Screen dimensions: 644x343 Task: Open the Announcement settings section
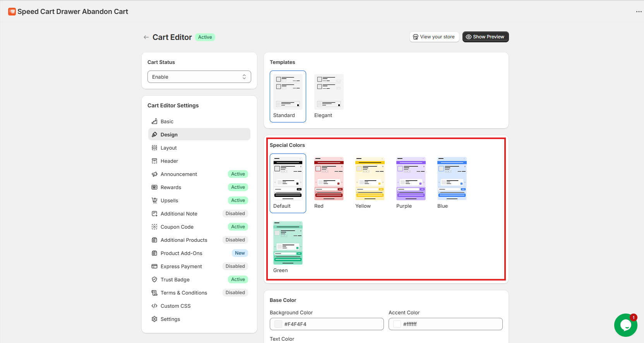coord(178,174)
